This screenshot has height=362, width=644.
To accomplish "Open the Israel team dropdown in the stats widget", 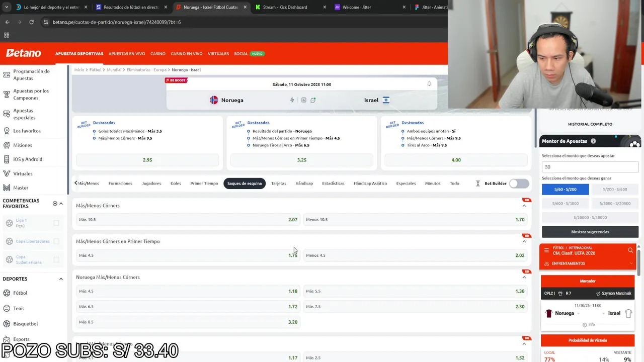I will point(604,313).
